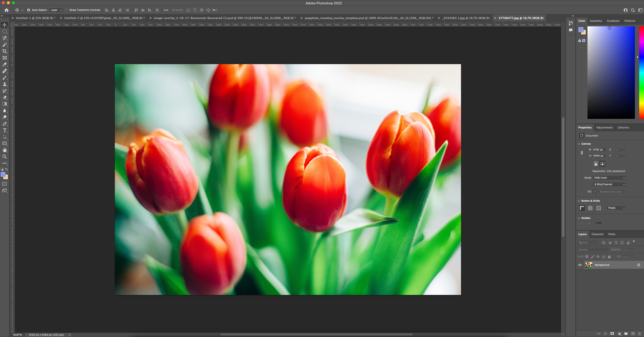
Task: Select the Gradient tool
Action: click(x=5, y=104)
